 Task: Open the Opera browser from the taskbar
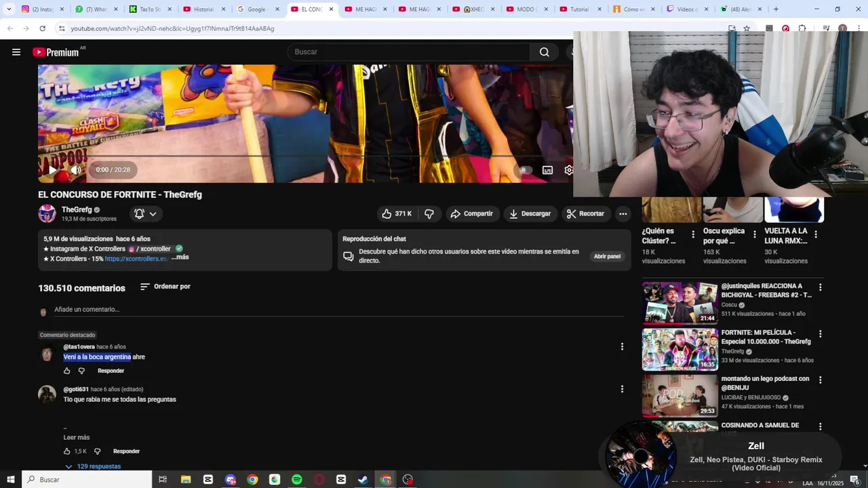pyautogui.click(x=319, y=479)
